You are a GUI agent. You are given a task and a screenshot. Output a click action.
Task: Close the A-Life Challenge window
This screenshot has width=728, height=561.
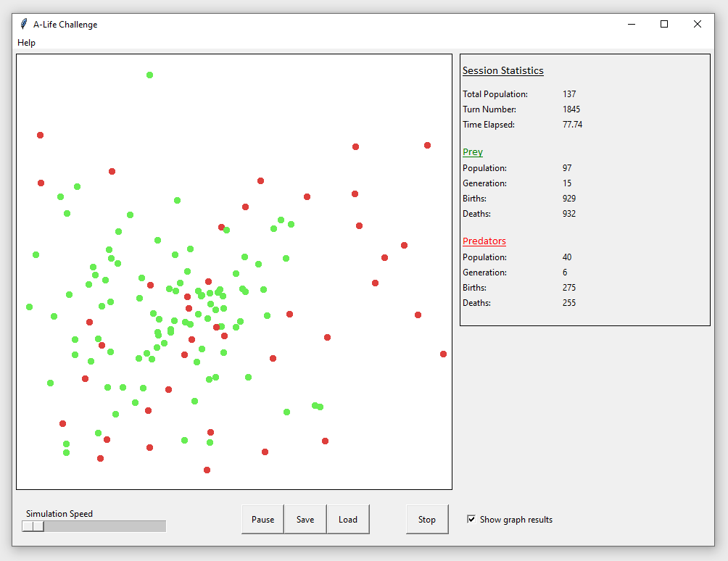tap(698, 24)
